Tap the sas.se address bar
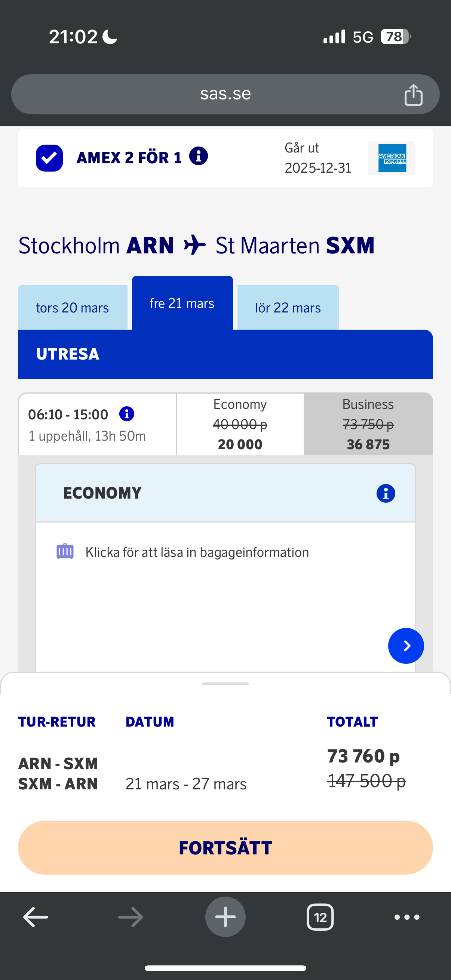451x980 pixels. (x=225, y=94)
